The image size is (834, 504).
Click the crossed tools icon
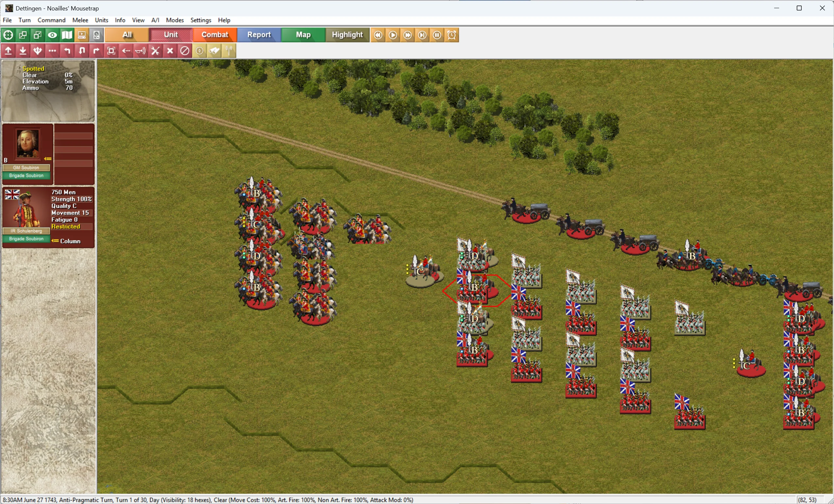point(155,51)
